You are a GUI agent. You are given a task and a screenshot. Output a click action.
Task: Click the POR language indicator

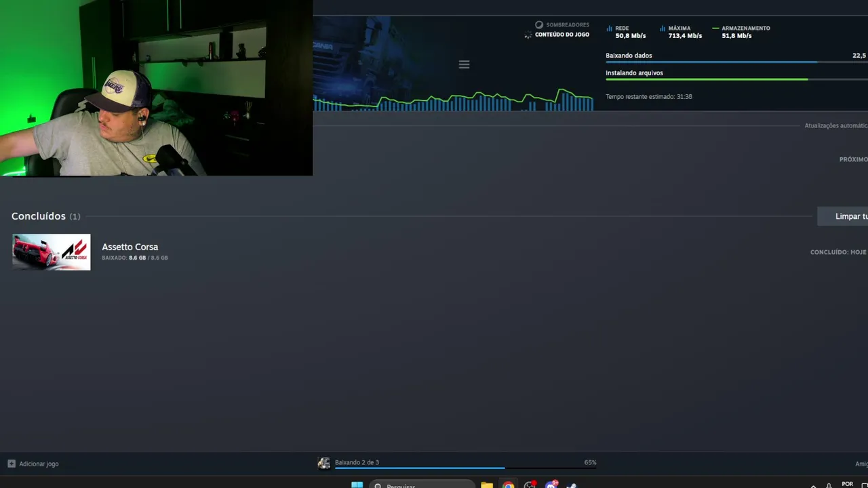coord(847,484)
